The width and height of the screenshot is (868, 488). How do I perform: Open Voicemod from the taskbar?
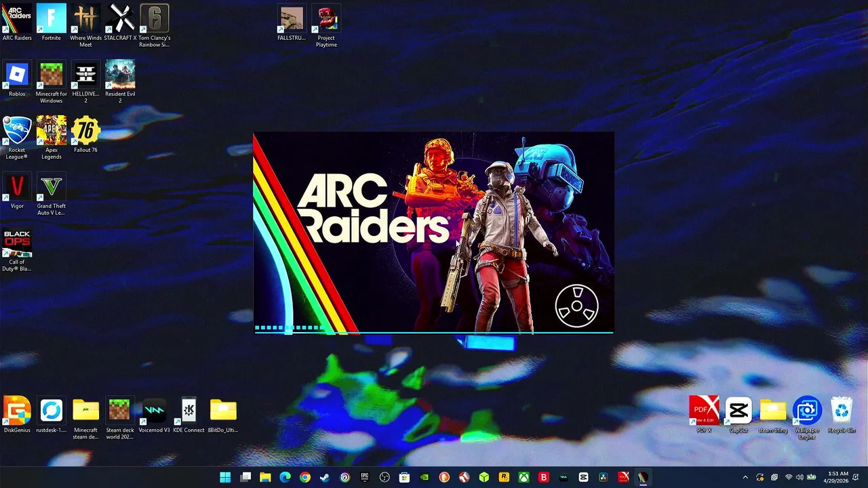(x=564, y=477)
